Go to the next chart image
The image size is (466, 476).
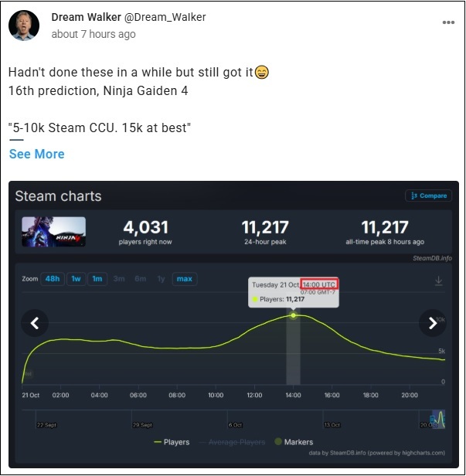coord(432,322)
